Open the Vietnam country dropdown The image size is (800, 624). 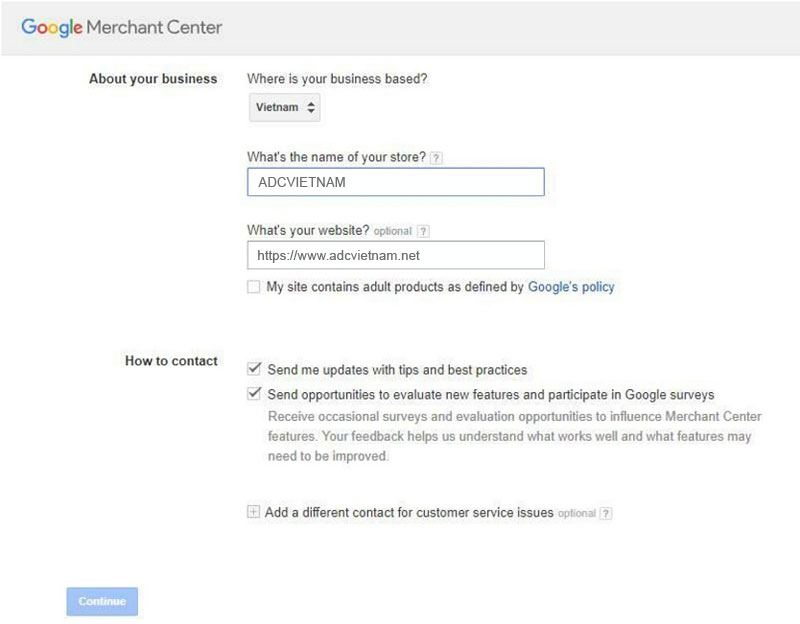(x=285, y=107)
